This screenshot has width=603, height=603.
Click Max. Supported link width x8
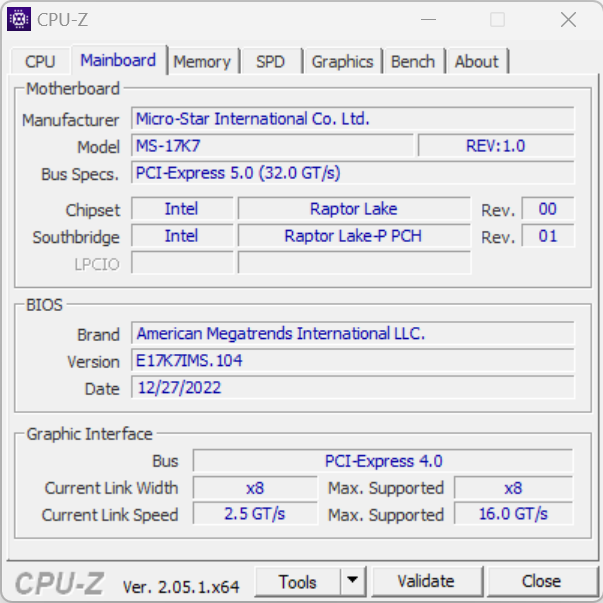click(513, 488)
